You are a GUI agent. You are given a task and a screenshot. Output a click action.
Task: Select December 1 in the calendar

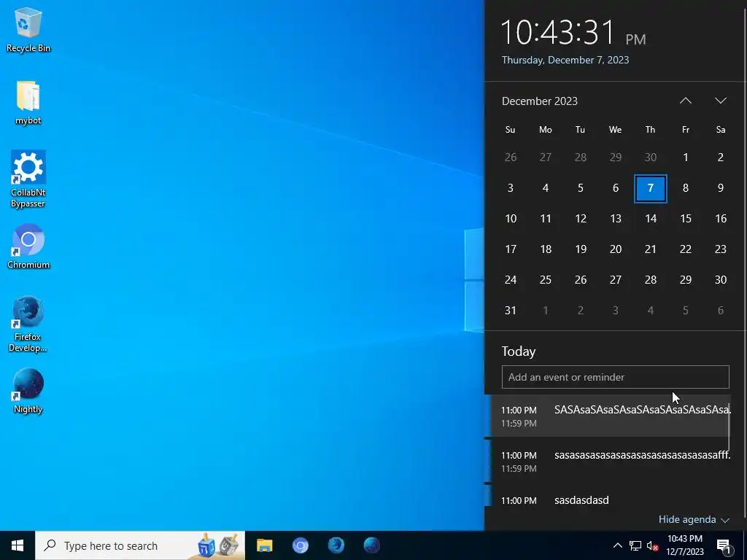685,157
